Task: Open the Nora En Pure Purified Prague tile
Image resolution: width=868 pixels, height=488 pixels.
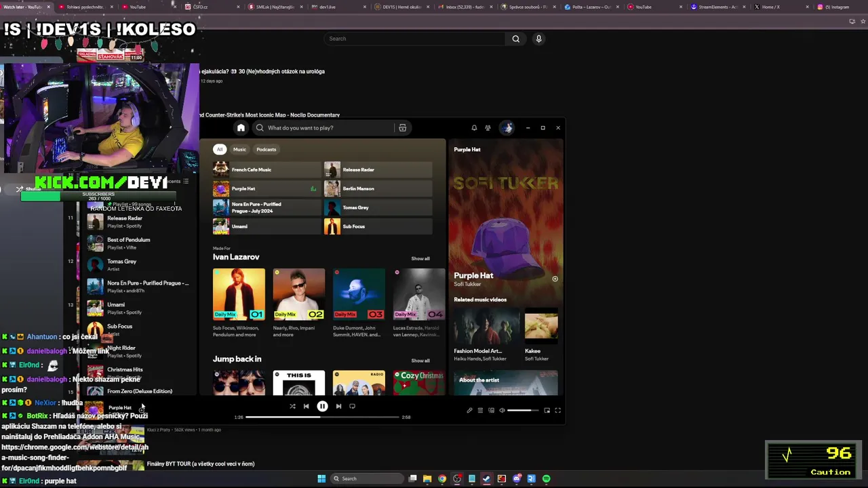Action: pyautogui.click(x=267, y=207)
